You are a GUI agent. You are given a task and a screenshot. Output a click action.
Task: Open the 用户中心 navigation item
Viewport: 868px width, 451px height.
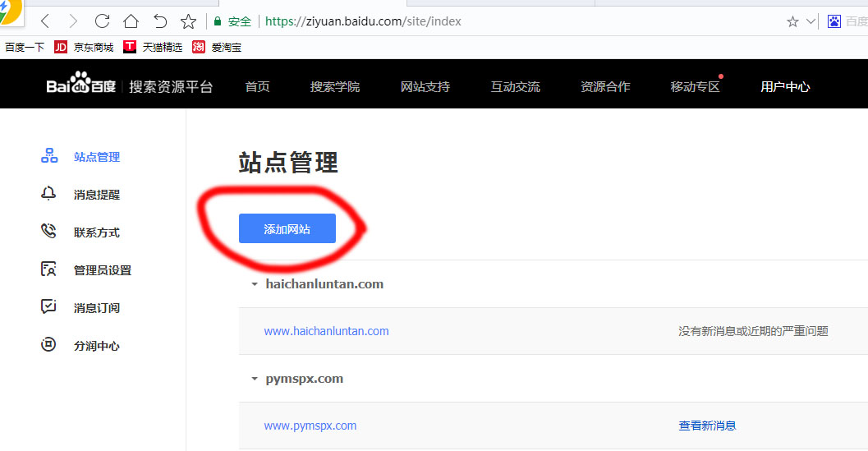[x=785, y=87]
